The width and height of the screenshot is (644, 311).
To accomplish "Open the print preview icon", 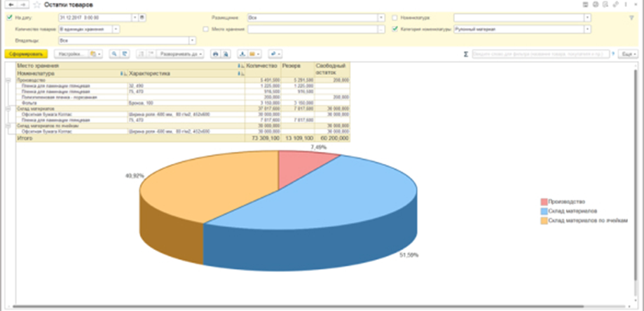I will point(226,53).
